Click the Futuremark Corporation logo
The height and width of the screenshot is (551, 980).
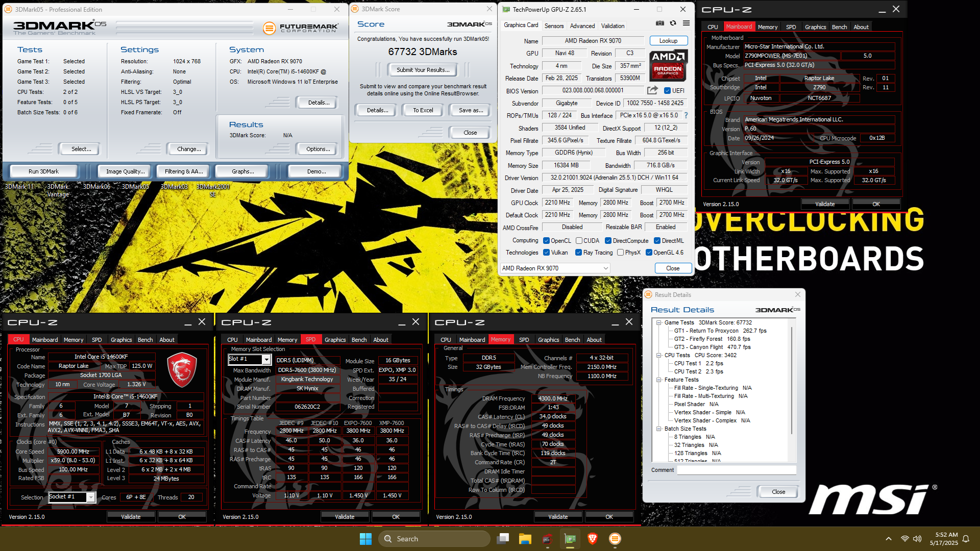coord(301,28)
